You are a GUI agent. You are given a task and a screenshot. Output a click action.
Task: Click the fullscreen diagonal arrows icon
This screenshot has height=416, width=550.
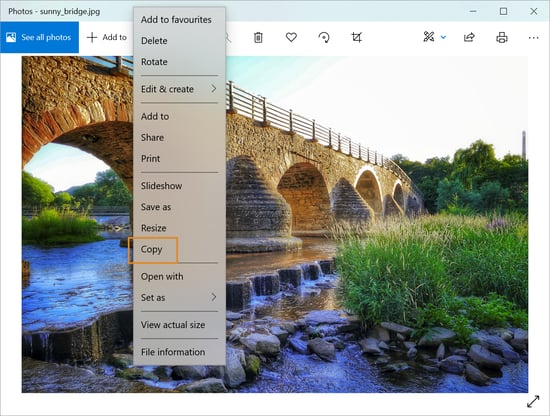pos(533,402)
